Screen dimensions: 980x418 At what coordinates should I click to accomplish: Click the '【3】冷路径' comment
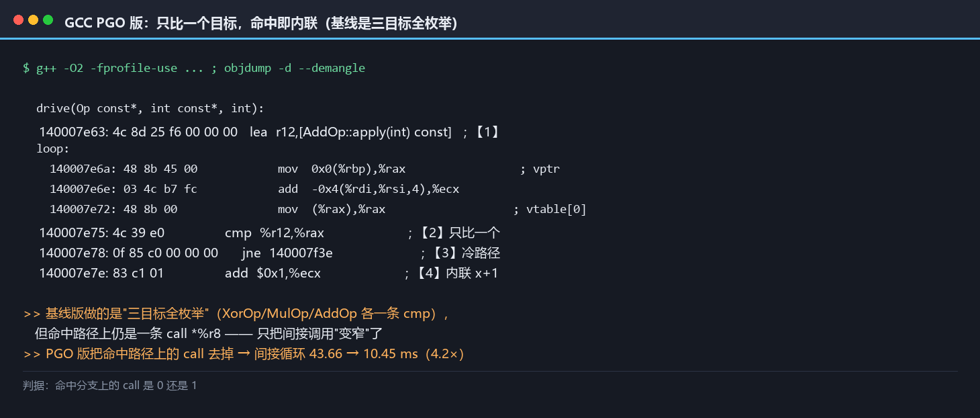pyautogui.click(x=460, y=253)
